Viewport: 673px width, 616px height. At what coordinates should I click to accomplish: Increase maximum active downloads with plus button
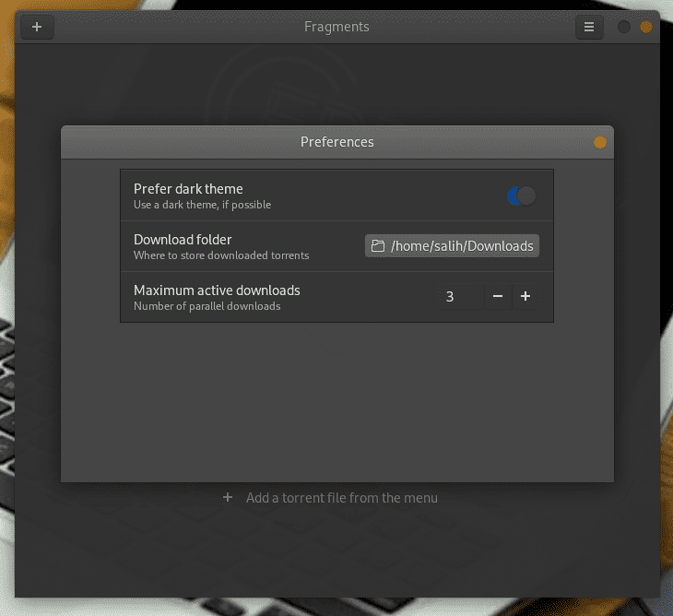tap(525, 296)
